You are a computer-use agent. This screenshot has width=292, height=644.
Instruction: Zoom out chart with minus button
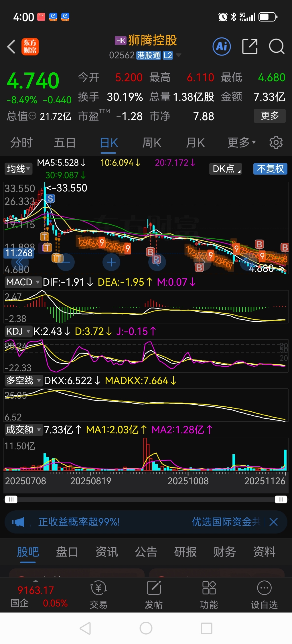(x=66, y=262)
